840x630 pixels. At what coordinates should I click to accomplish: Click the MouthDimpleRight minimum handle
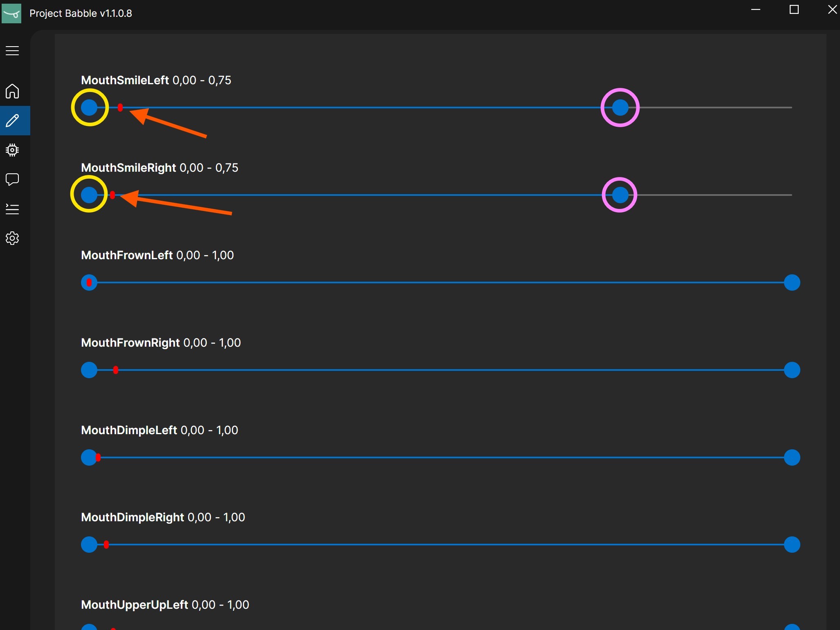tap(89, 545)
